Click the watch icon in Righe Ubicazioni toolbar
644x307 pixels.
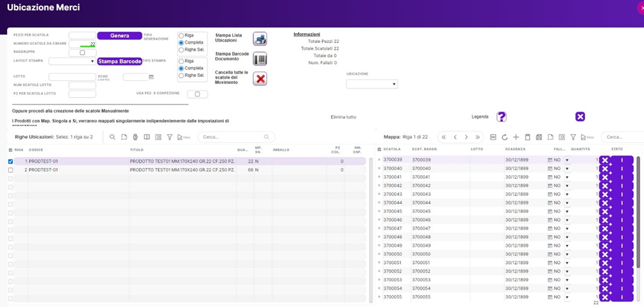tap(135, 137)
